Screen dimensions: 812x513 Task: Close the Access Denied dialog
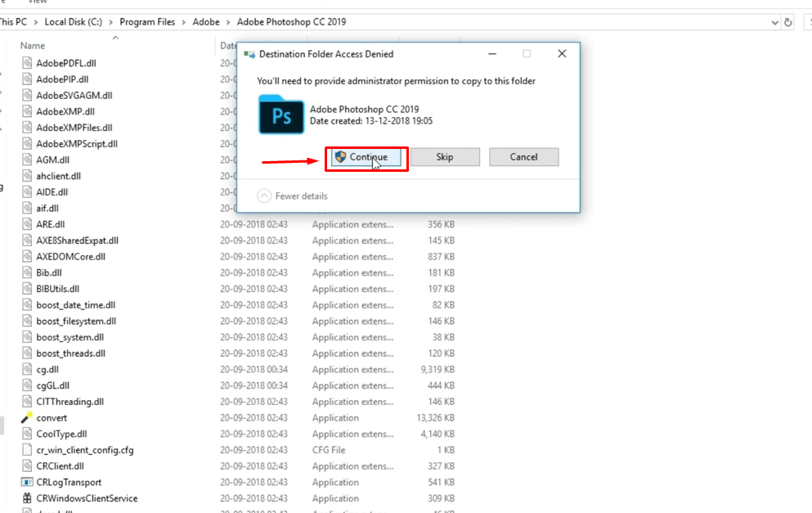coord(562,53)
